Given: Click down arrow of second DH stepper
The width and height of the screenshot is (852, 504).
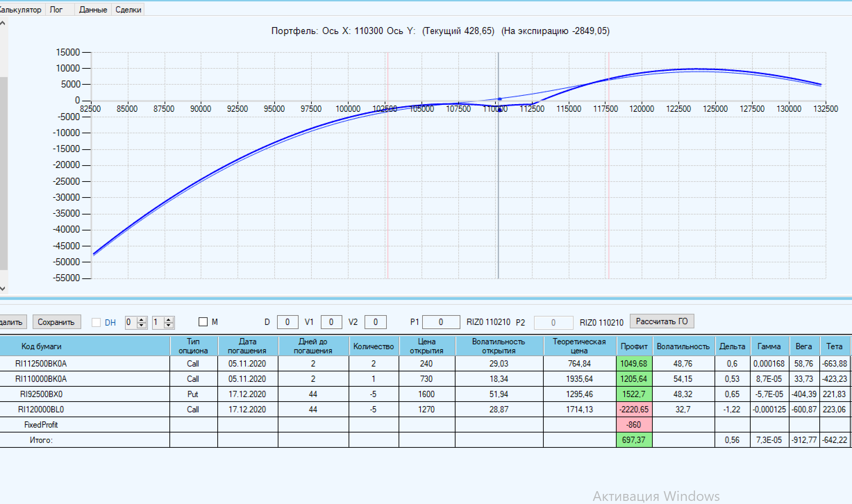Looking at the screenshot, I should [x=168, y=325].
